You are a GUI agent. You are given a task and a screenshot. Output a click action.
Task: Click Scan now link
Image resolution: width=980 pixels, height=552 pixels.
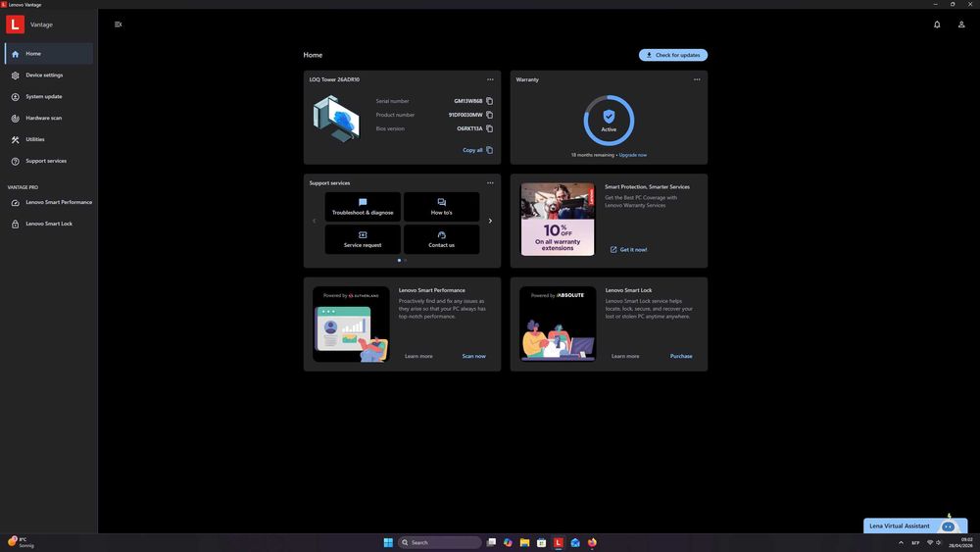click(x=473, y=356)
